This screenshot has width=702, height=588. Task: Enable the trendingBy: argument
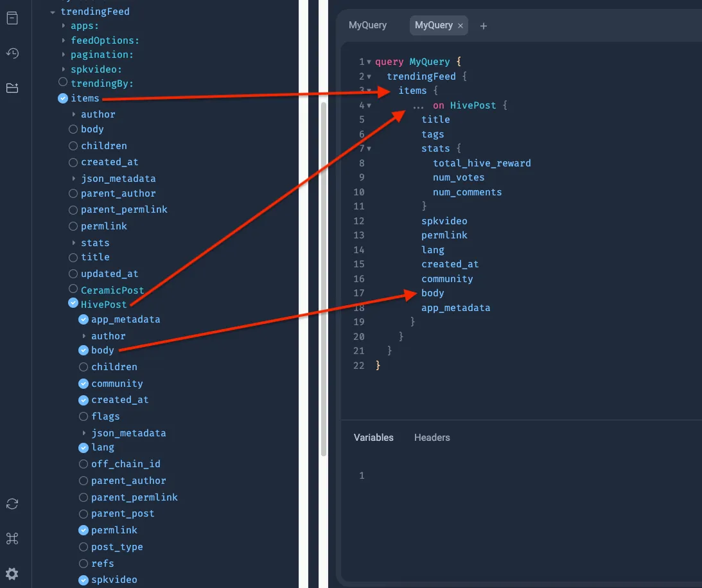pos(63,82)
